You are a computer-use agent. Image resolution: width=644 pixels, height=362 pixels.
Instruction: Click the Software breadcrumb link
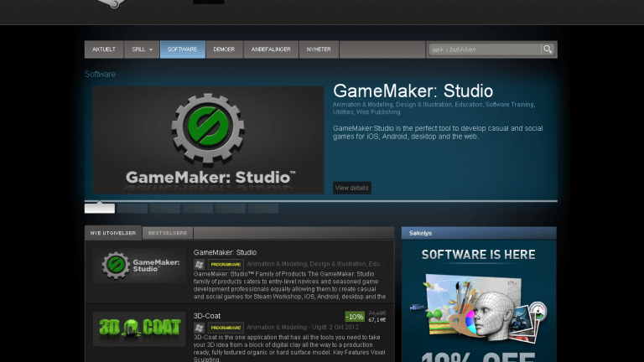tap(100, 75)
